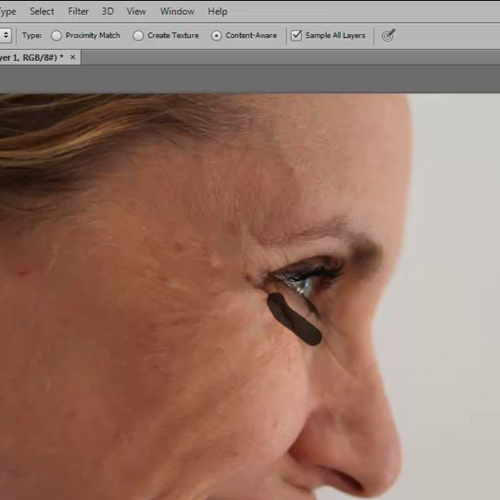Viewport: 500px width, 500px height.
Task: Close the open document tab
Action: (73, 57)
